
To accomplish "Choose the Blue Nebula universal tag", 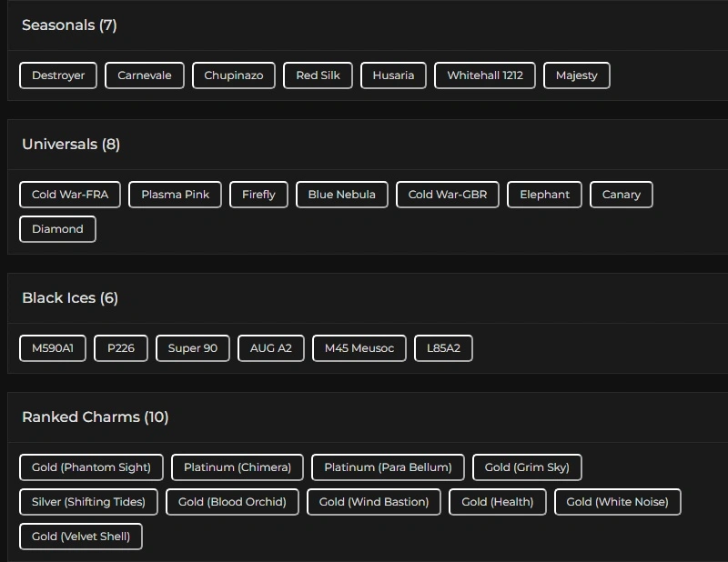I will point(342,195).
